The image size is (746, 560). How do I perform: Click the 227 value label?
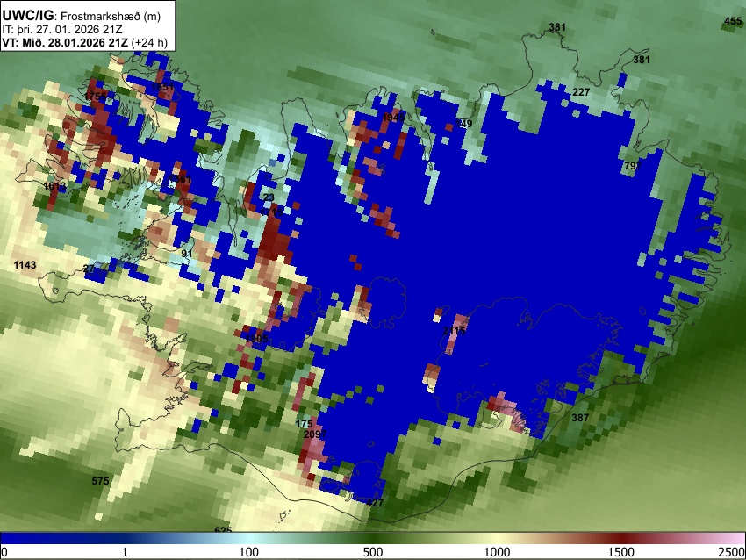pos(581,92)
